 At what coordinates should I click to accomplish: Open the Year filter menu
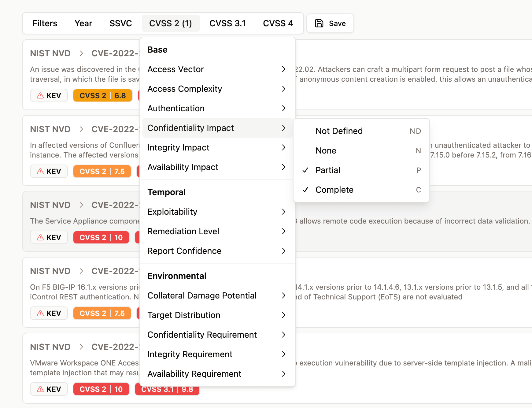point(83,23)
